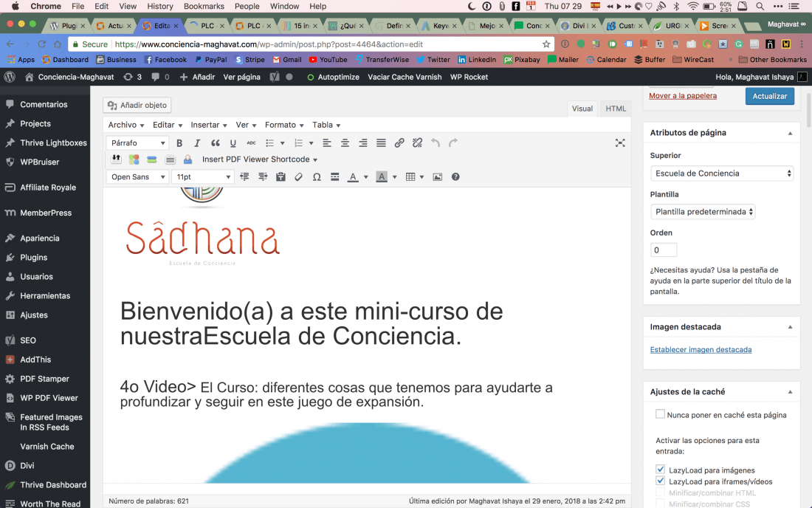The height and width of the screenshot is (508, 812).
Task: Open background color picker arrow
Action: pos(395,177)
